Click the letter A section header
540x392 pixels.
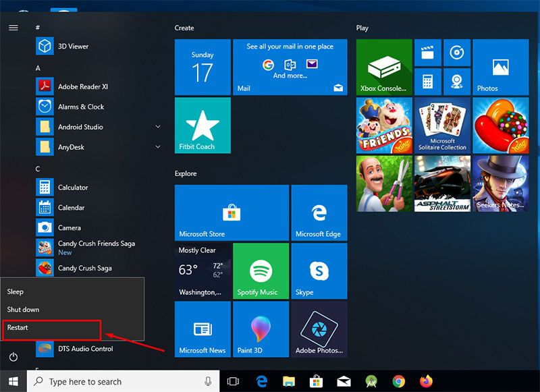coord(38,68)
